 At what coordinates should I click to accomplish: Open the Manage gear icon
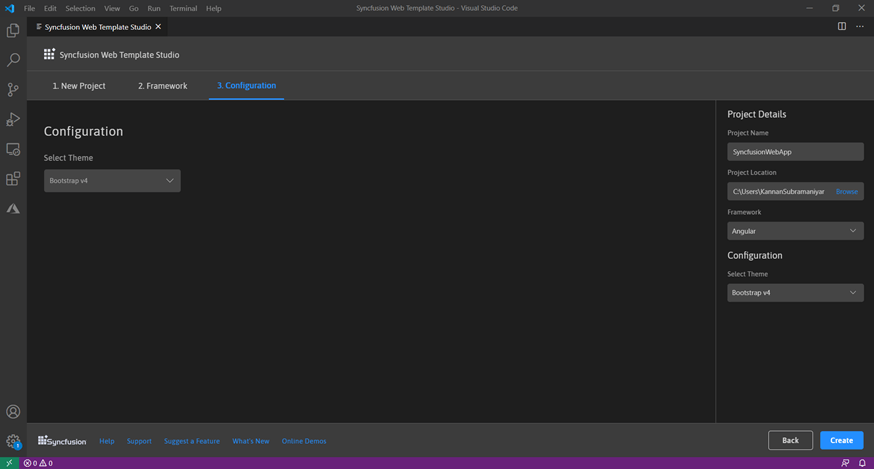(x=13, y=441)
